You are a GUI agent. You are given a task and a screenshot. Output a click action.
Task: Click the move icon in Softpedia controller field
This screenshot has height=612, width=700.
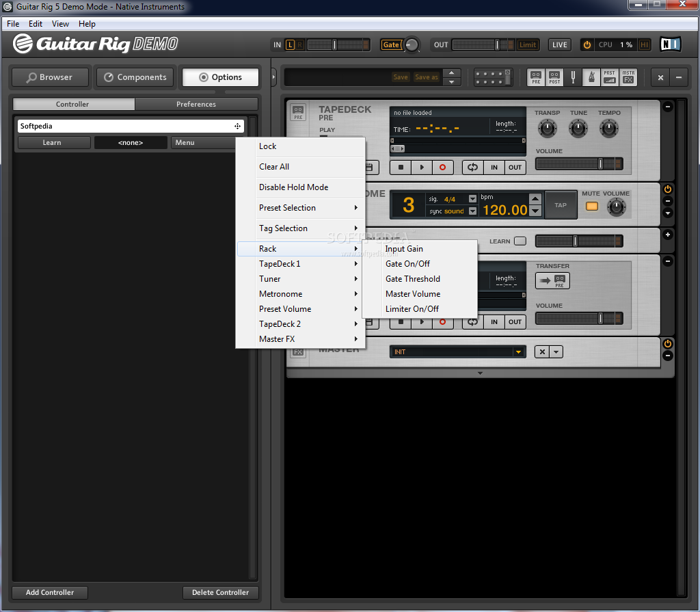[x=237, y=126]
